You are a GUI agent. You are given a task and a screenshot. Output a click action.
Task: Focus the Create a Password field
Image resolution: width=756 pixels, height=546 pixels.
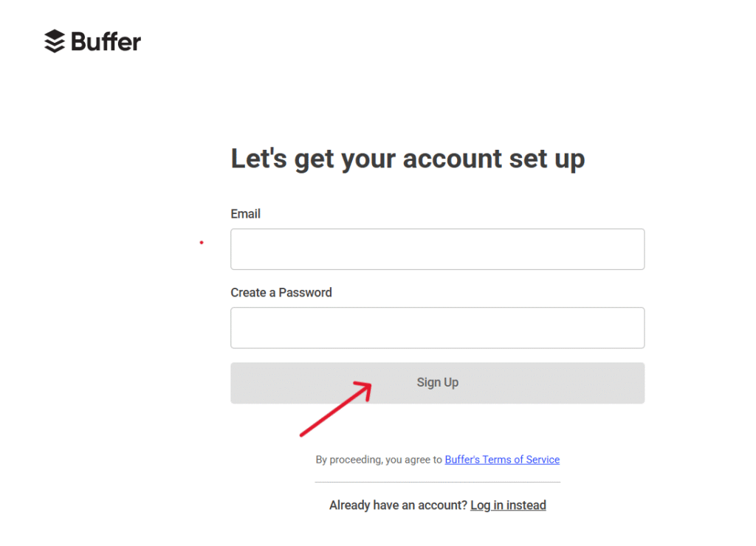point(437,328)
